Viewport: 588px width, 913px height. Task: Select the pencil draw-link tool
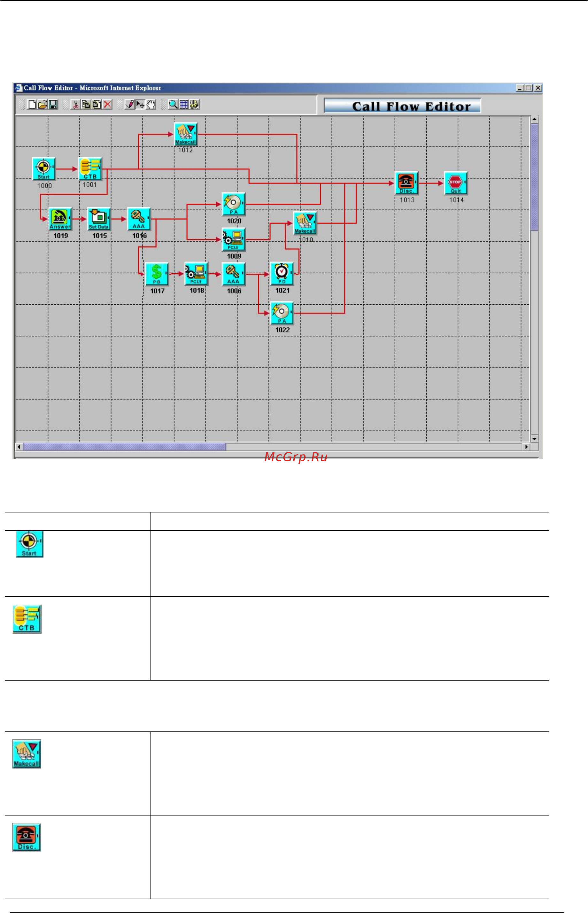pos(130,104)
